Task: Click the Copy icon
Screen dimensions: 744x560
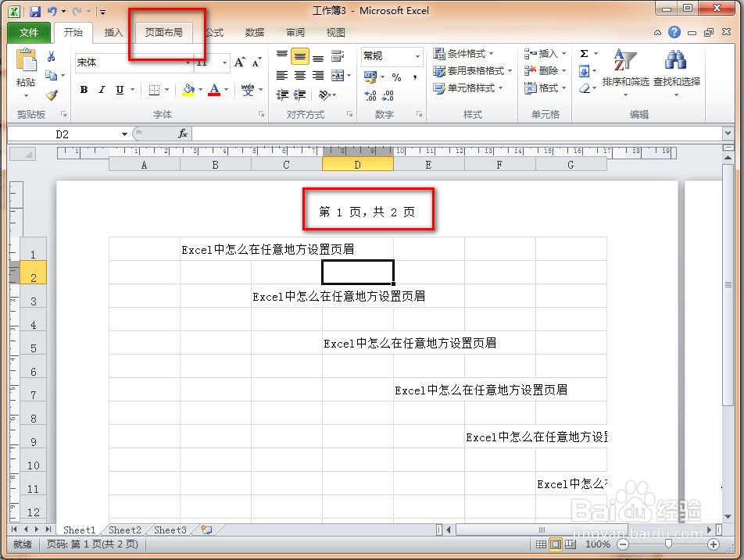Action: pyautogui.click(x=52, y=75)
